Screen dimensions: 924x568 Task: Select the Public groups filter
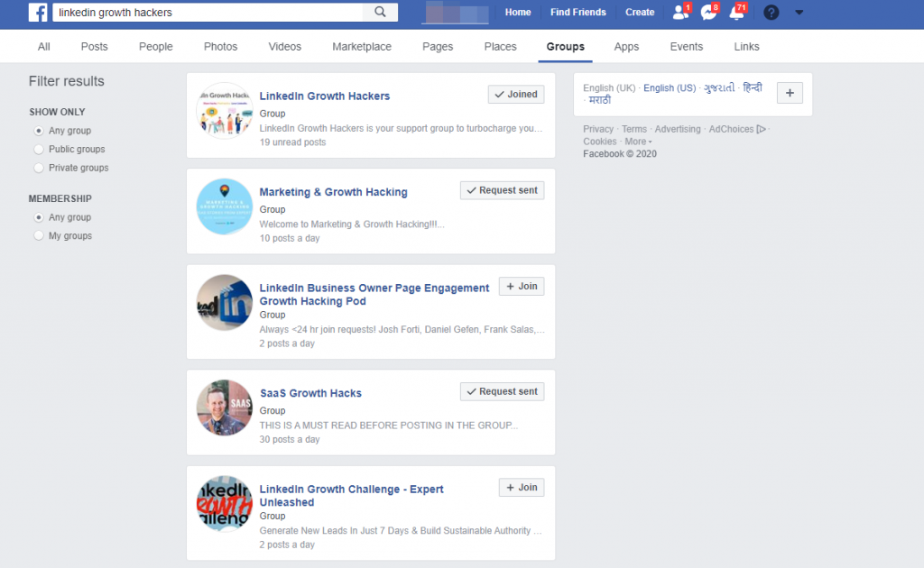tap(39, 150)
